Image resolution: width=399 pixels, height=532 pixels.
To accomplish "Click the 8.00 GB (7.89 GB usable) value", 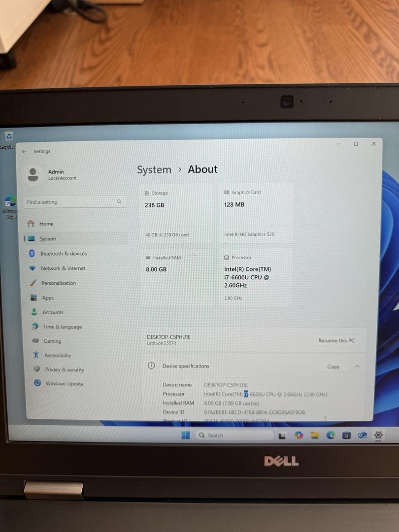I will pos(232,403).
